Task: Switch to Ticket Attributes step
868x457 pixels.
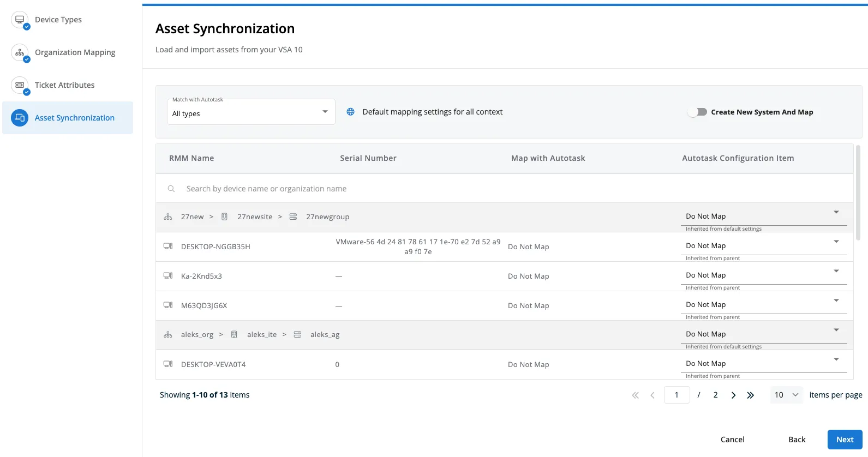Action: point(64,85)
